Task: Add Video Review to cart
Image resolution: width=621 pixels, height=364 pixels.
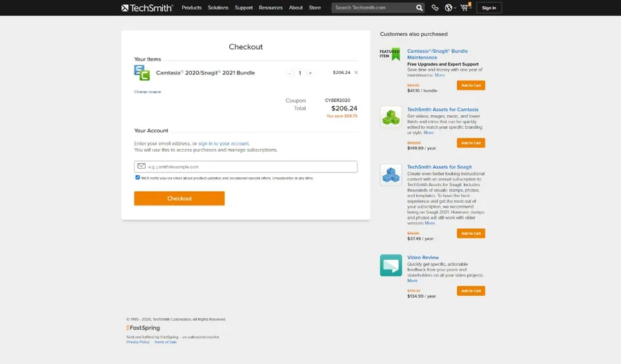Action: click(471, 291)
